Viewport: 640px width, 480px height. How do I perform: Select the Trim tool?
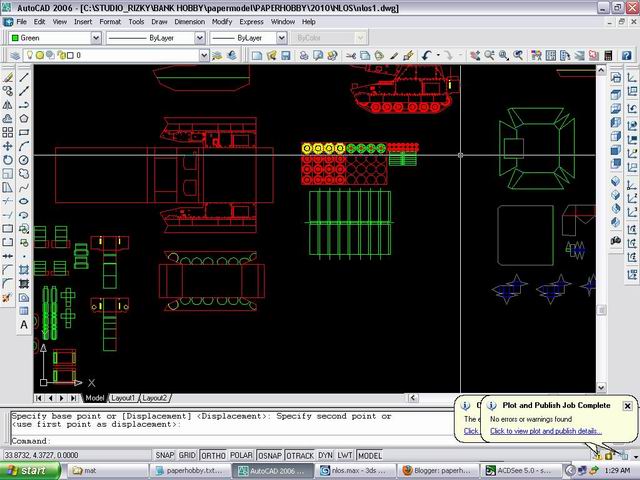(8, 201)
